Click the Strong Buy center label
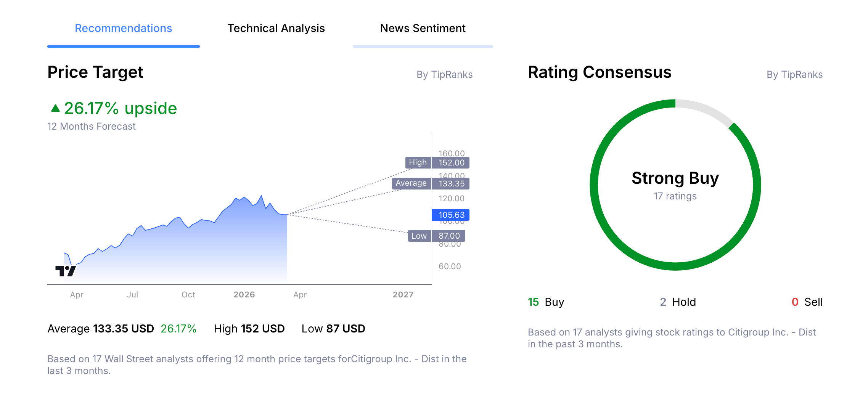 pyautogui.click(x=675, y=178)
